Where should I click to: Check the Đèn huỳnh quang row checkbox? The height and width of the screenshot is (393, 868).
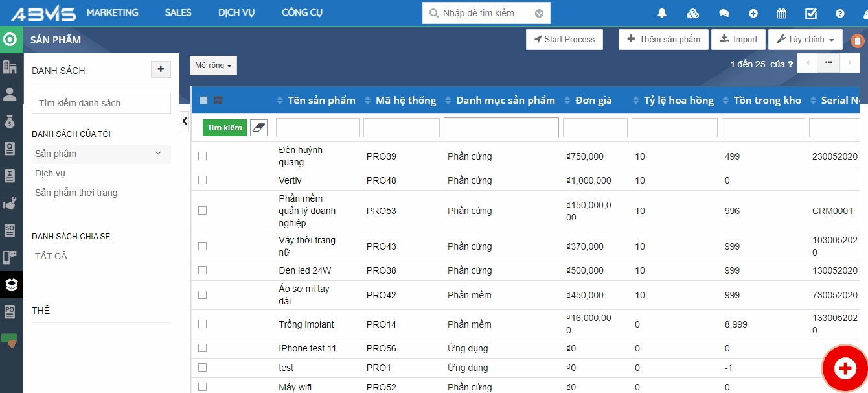(x=202, y=156)
